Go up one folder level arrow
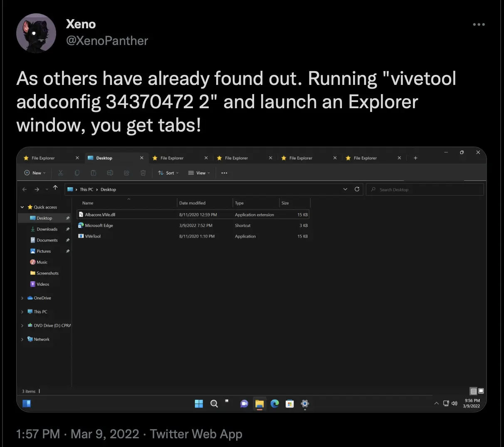The width and height of the screenshot is (504, 447). 55,188
